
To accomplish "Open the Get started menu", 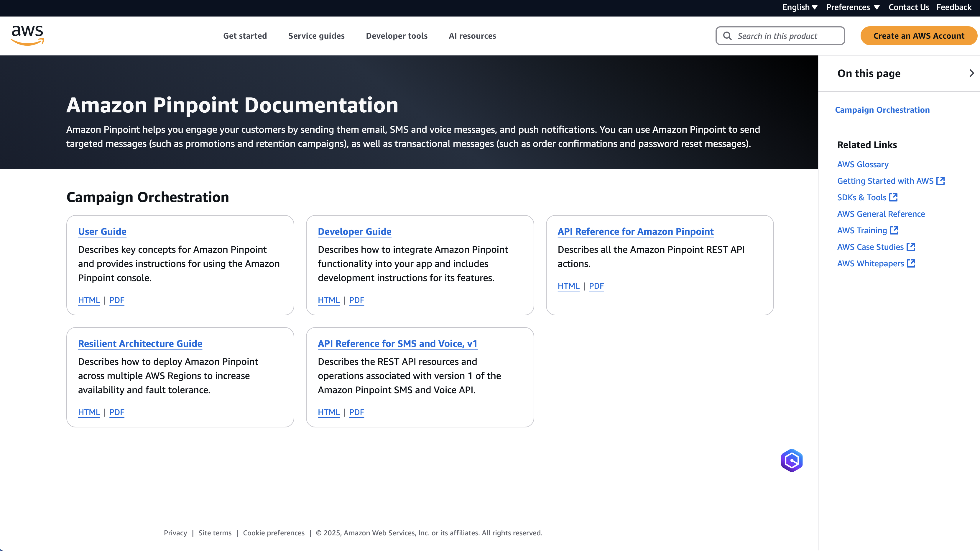I will [x=245, y=36].
